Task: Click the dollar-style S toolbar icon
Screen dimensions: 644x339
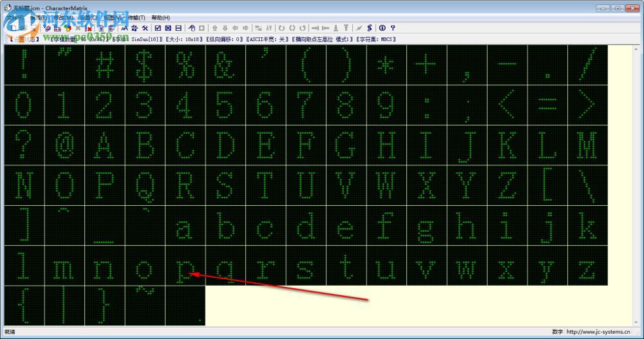Action: coord(369,28)
